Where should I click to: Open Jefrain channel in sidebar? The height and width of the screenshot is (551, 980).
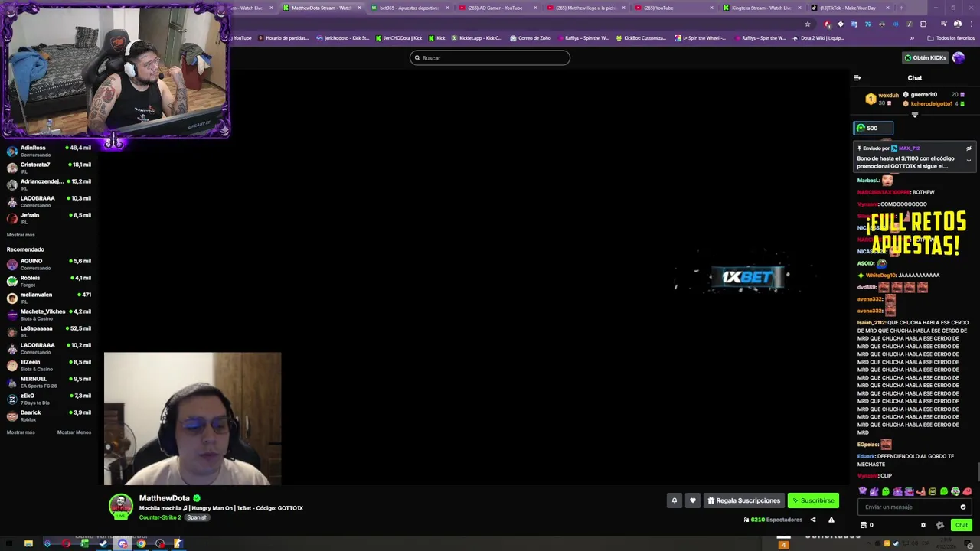tap(49, 218)
